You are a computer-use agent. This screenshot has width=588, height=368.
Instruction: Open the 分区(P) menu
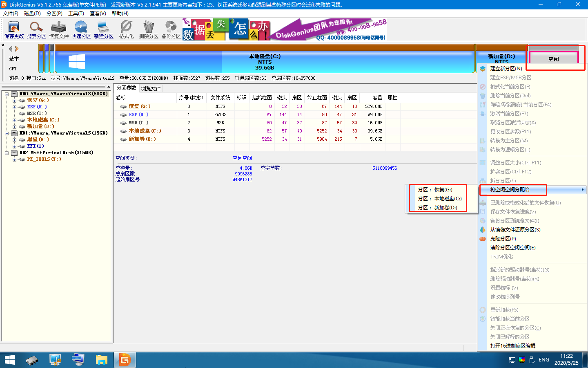click(x=54, y=13)
